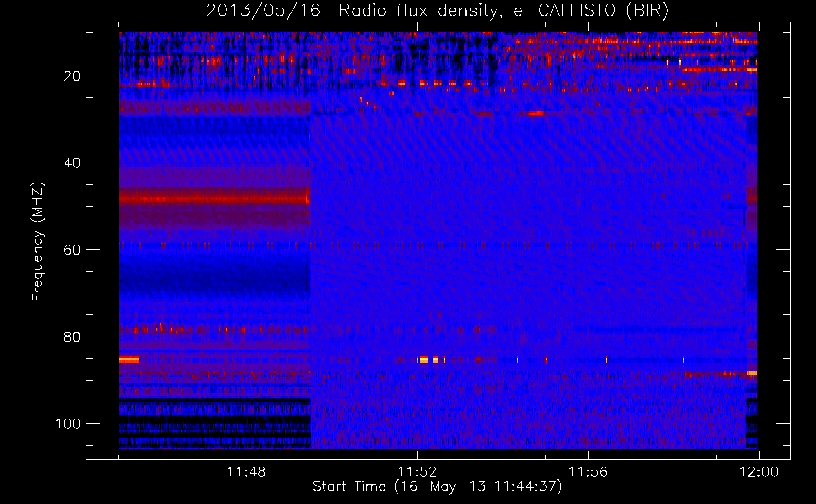This screenshot has height=504, width=816.
Task: Click the bright red band near 48 MHz
Action: (x=214, y=198)
